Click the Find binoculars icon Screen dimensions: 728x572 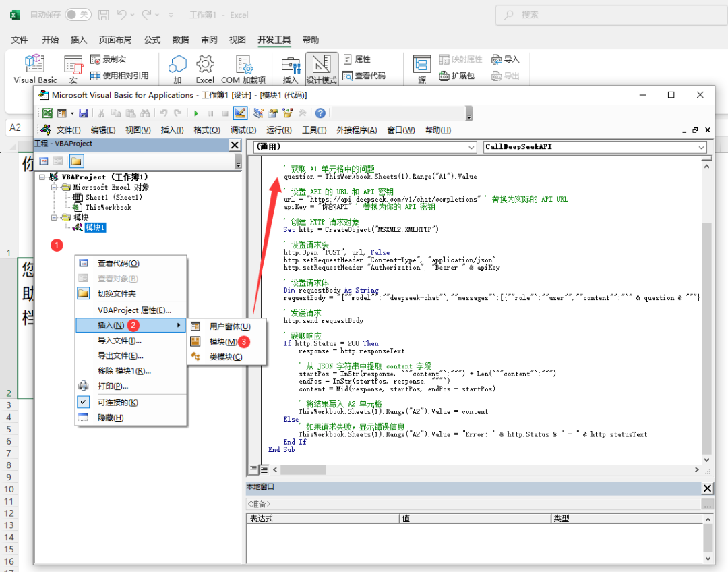pos(146,113)
